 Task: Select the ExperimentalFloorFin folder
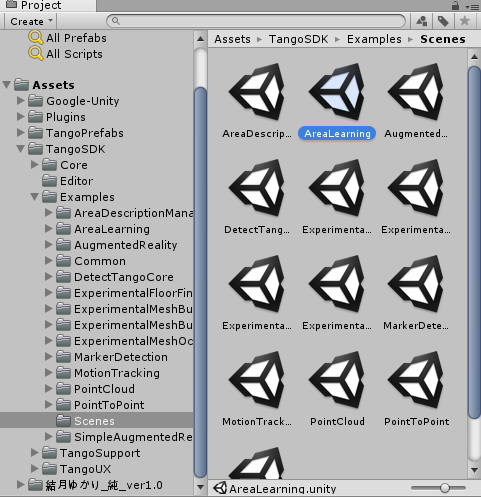point(124,293)
